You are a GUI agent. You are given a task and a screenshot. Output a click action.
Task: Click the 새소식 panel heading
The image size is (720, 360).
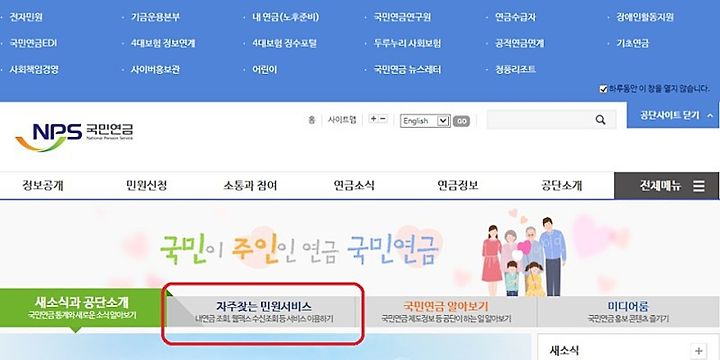click(564, 351)
